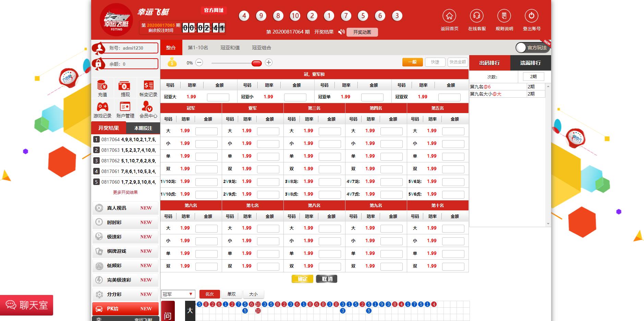This screenshot has width=644, height=321.
Task: Click the 冠亚大 amount input field
Action: click(218, 97)
